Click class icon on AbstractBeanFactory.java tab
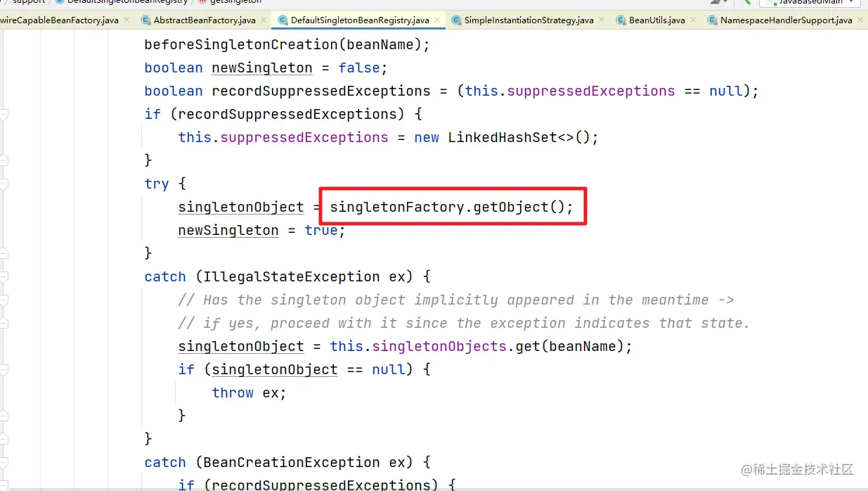Screen dimensions: 868x491 point(145,20)
